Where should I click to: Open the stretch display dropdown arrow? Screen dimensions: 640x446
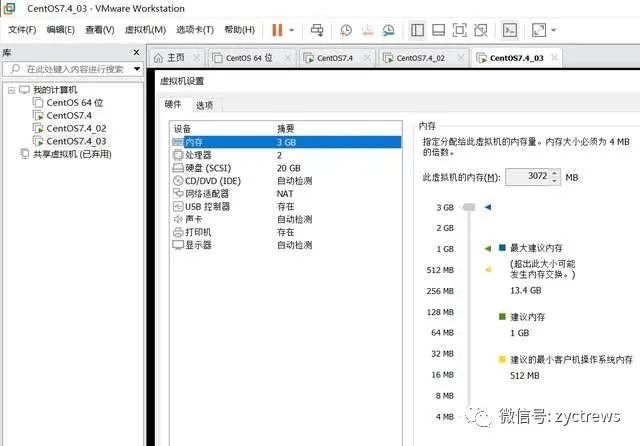553,30
